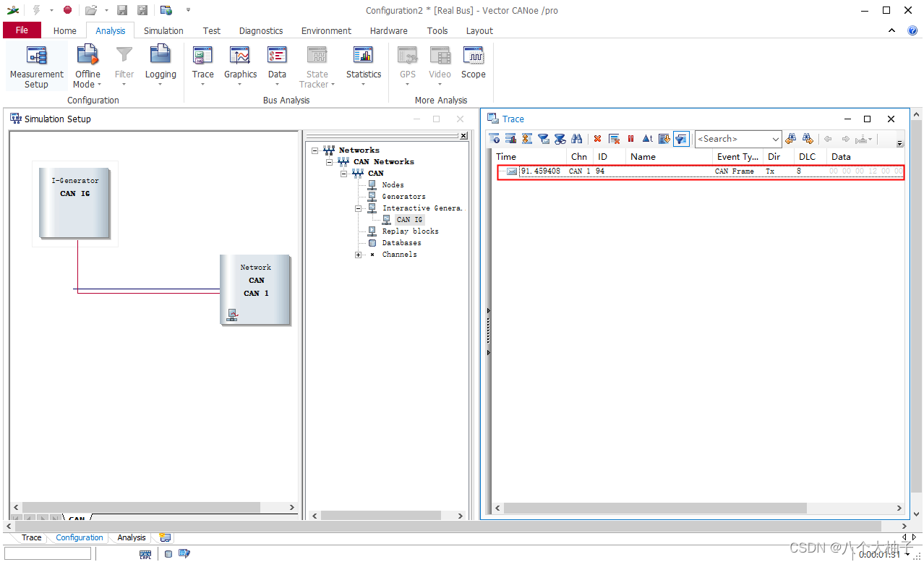The height and width of the screenshot is (562, 924).
Task: Select the Nodes tree item
Action: click(393, 185)
